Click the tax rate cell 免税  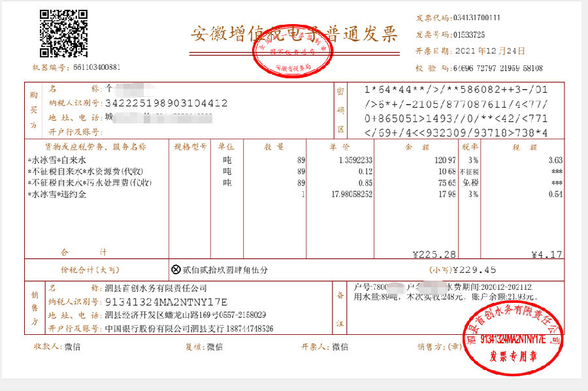pos(470,183)
